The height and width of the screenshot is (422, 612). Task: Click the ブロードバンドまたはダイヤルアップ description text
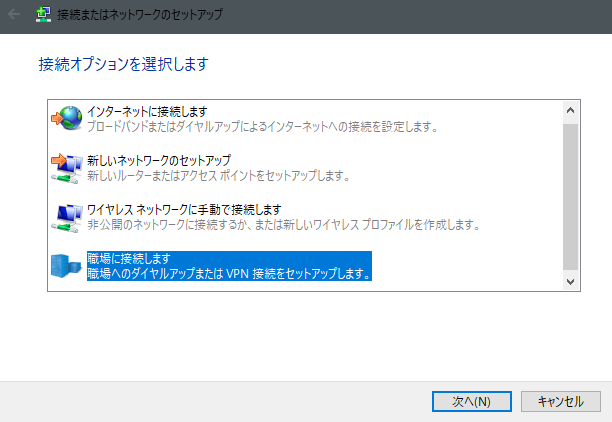pyautogui.click(x=262, y=126)
